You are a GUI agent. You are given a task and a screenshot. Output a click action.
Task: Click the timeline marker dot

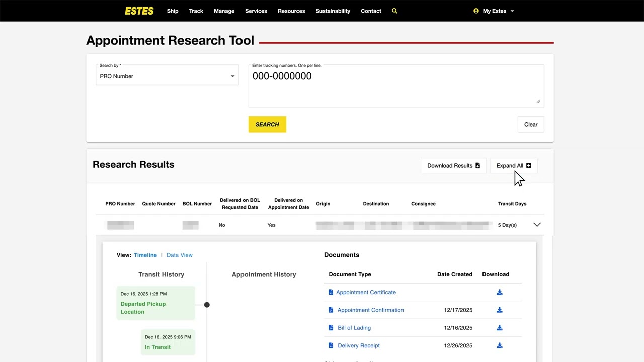pos(207,305)
